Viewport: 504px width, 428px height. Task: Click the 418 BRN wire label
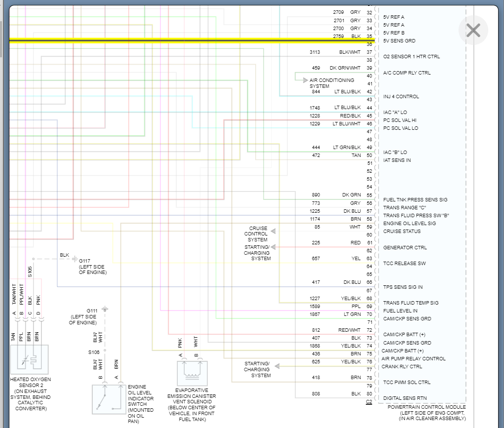click(336, 378)
